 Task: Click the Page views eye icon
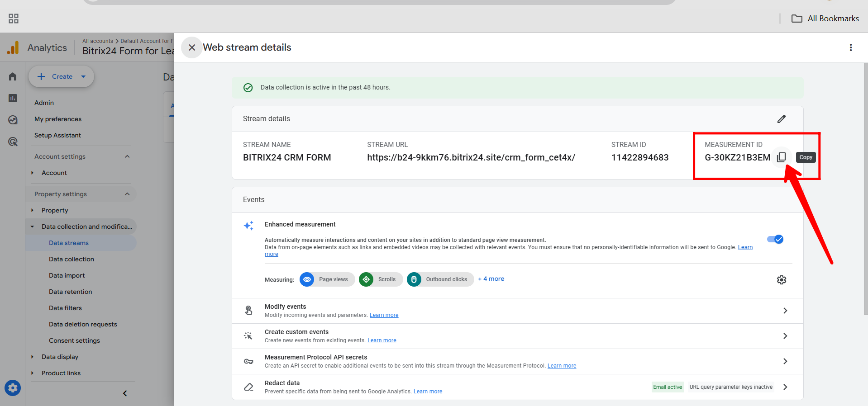[x=307, y=279]
